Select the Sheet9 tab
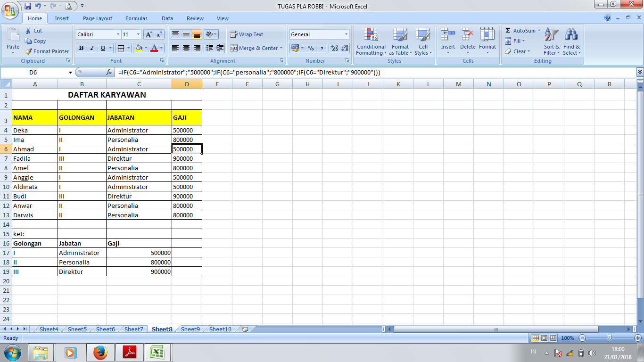The image size is (644, 362). [190, 329]
